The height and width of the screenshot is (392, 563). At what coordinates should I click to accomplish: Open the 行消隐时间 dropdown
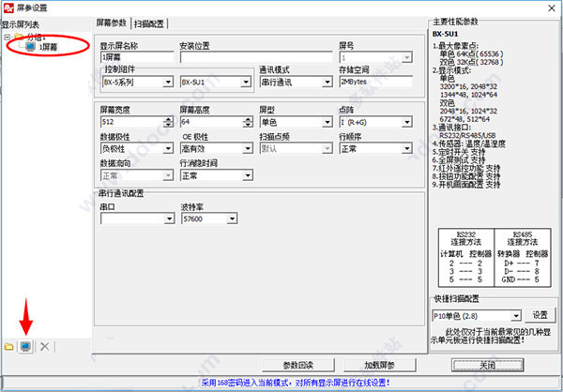248,176
